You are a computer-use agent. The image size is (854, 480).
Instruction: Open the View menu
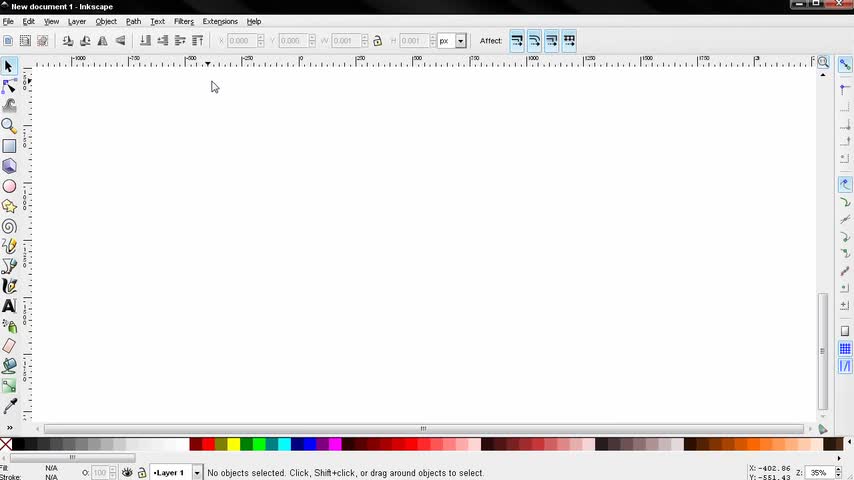[51, 21]
